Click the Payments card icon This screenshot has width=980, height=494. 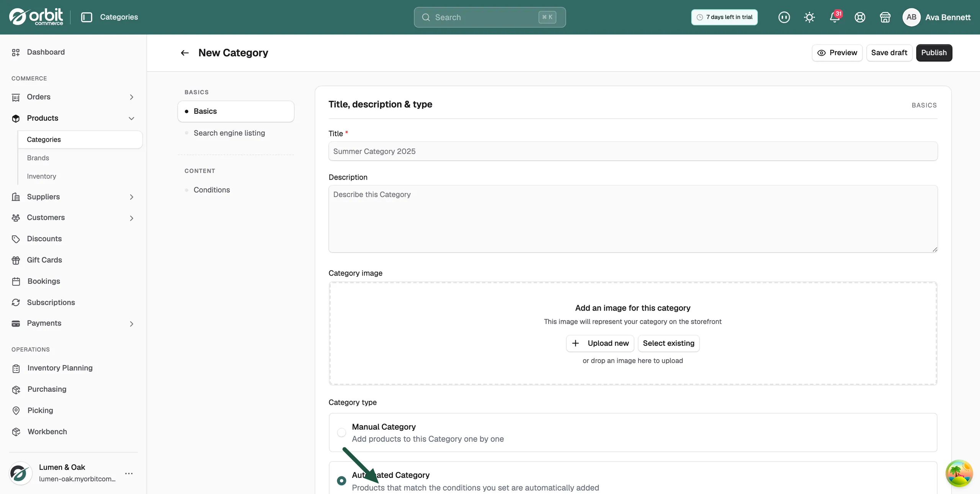pos(16,324)
